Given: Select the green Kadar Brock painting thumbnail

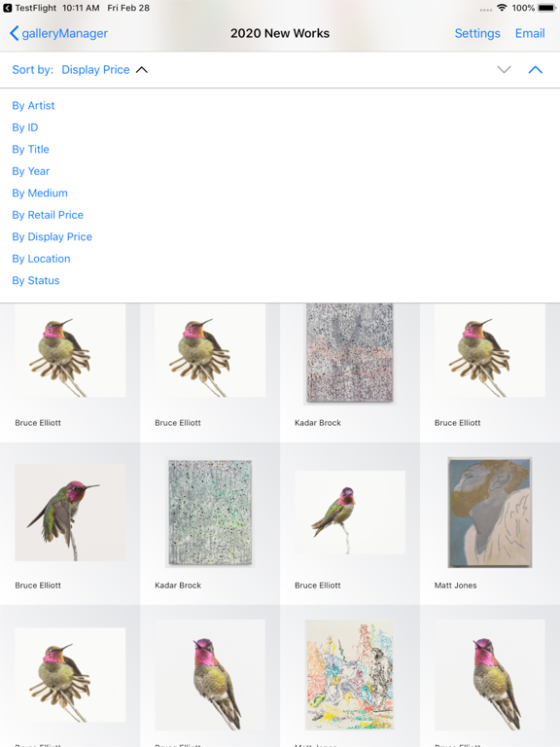Looking at the screenshot, I should [210, 513].
